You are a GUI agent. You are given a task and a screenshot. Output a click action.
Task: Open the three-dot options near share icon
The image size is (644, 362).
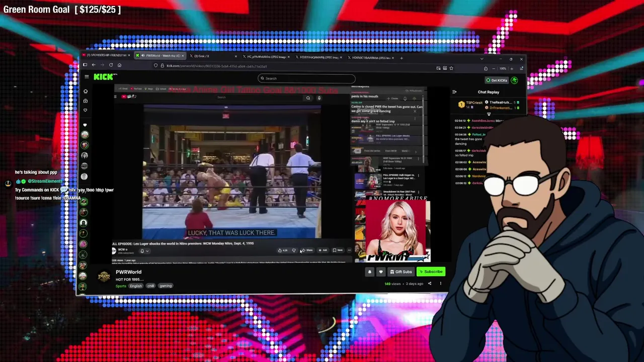(x=441, y=284)
